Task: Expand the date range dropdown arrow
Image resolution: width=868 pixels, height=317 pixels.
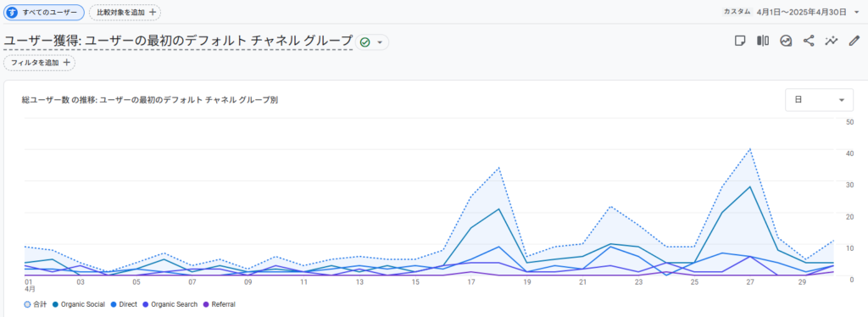Action: tap(857, 12)
